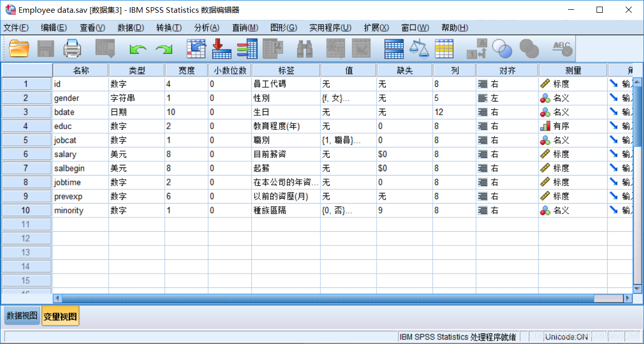The width and height of the screenshot is (644, 344).
Task: Click the Insert variable icon
Action: [361, 48]
